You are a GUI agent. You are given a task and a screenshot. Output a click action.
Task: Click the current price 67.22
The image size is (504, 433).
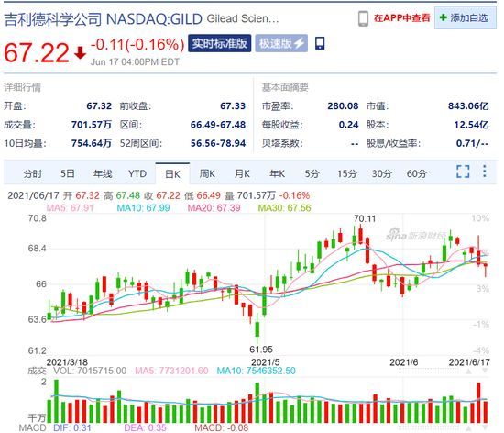37,53
